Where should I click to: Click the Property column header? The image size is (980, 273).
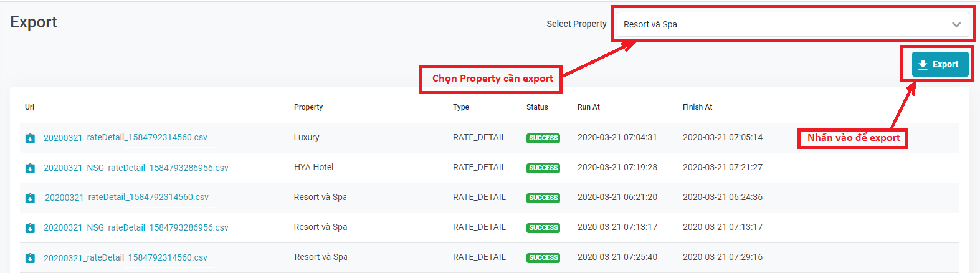coord(308,107)
